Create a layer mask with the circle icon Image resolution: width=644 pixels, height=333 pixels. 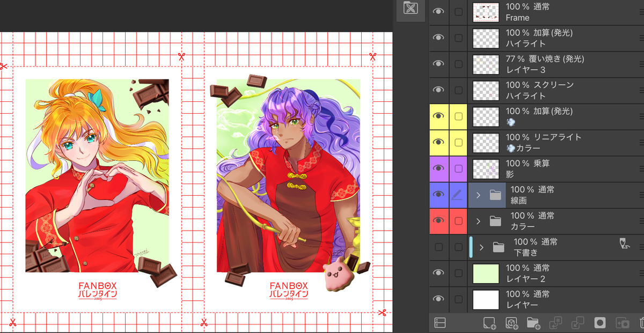click(x=600, y=323)
